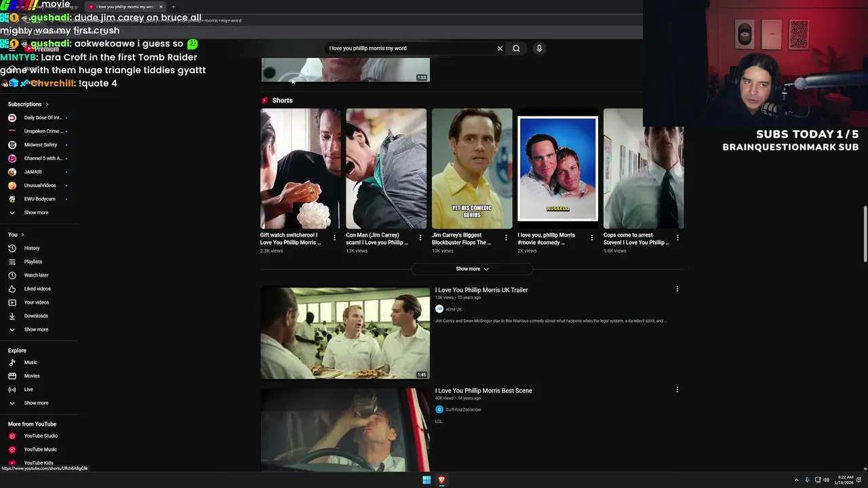The width and height of the screenshot is (868, 488).
Task: Clear the YouTube search box text
Action: pyautogui.click(x=500, y=48)
